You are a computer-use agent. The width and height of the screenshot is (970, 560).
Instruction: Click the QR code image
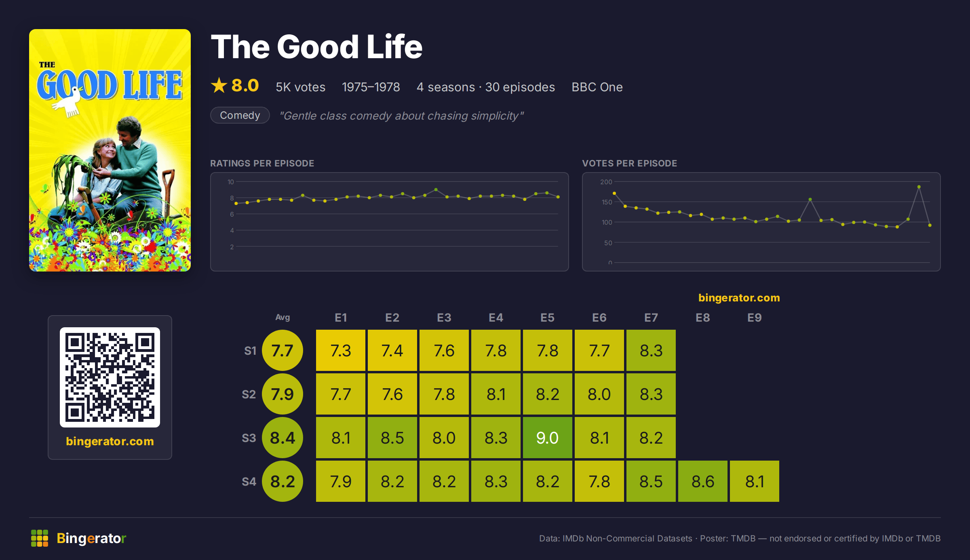click(110, 377)
